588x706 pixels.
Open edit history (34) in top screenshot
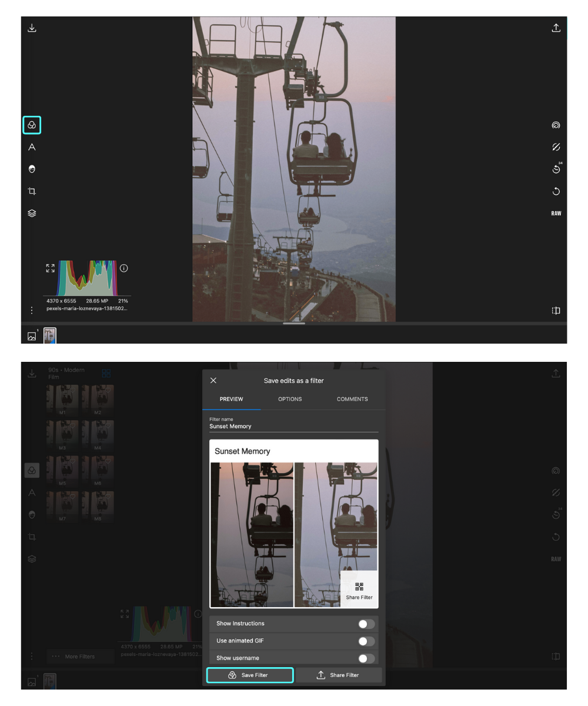556,169
